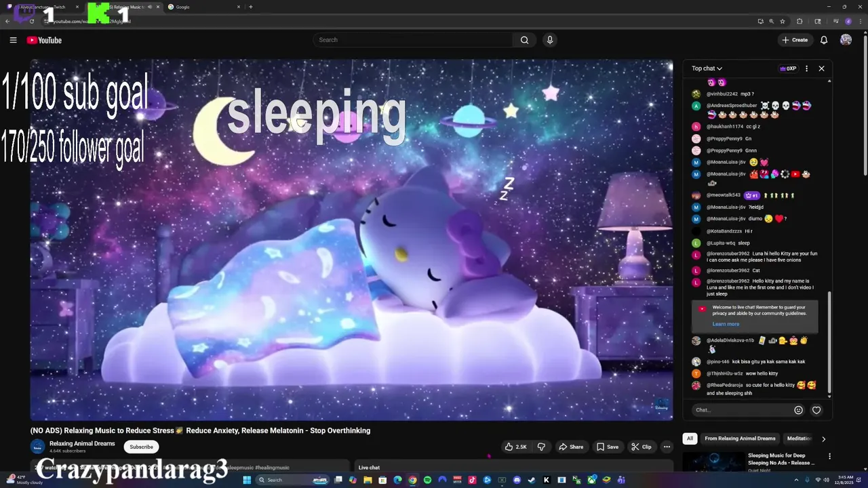Viewport: 868px width, 488px height.
Task: Save the video to a playlist
Action: pos(607,447)
